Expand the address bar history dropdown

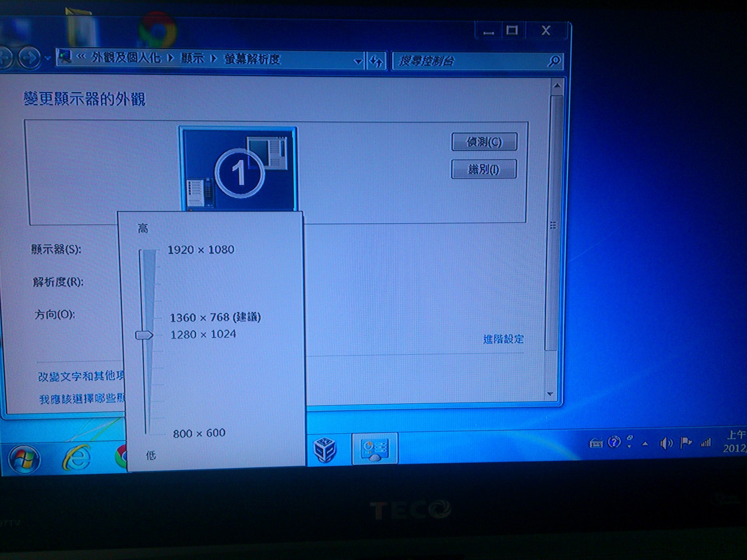pyautogui.click(x=358, y=61)
